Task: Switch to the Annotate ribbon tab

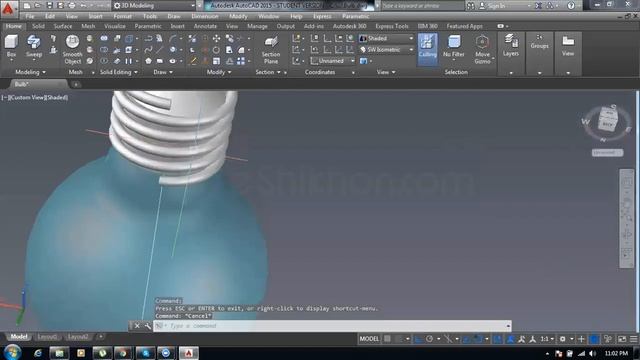Action: [x=205, y=26]
